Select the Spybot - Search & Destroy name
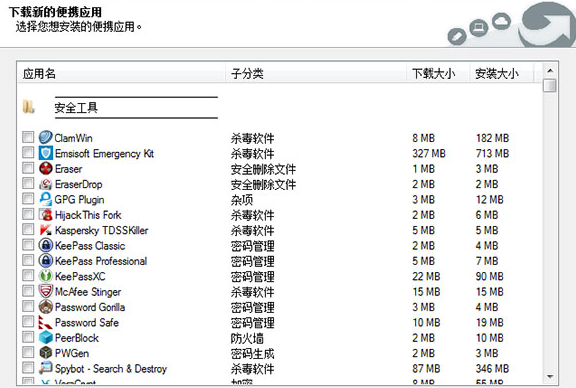 coord(111,369)
